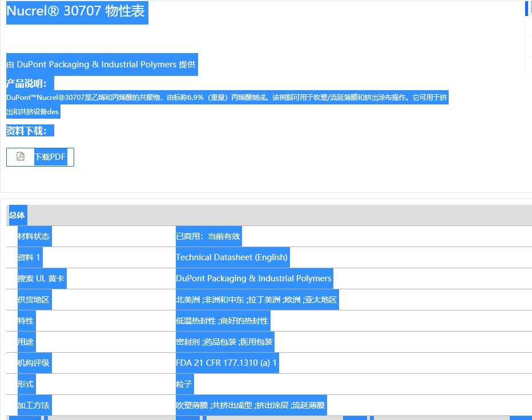Image resolution: width=532 pixels, height=420 pixels.
Task: Click the 下载PDF button
Action: tap(40, 157)
